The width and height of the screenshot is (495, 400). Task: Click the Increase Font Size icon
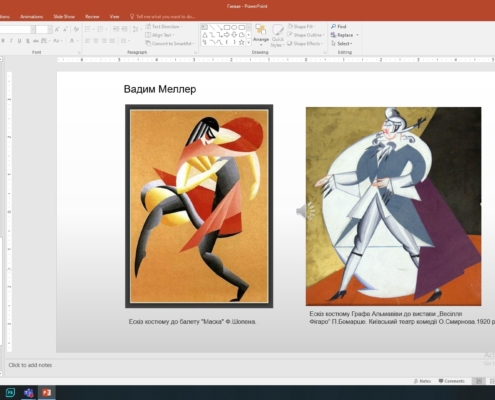click(57, 30)
